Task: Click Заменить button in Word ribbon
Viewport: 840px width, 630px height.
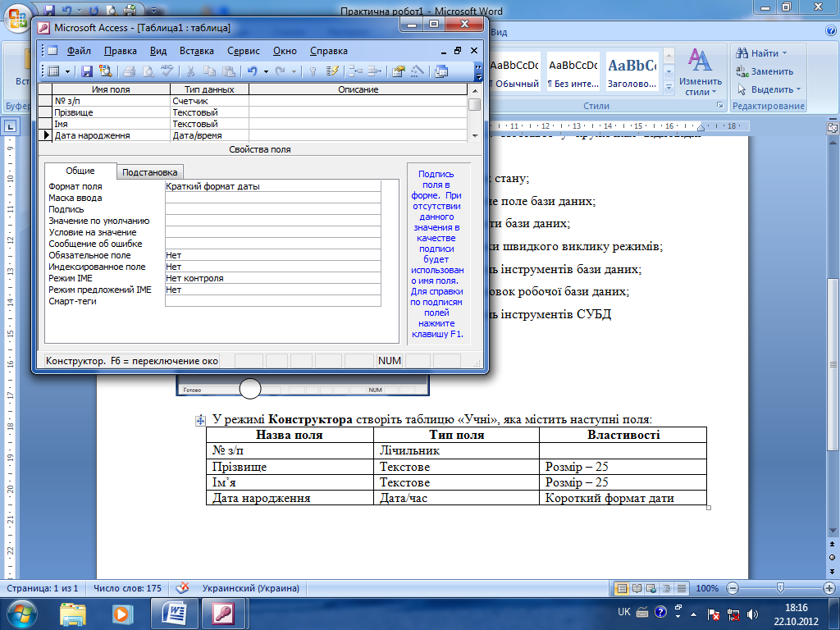Action: (x=765, y=71)
